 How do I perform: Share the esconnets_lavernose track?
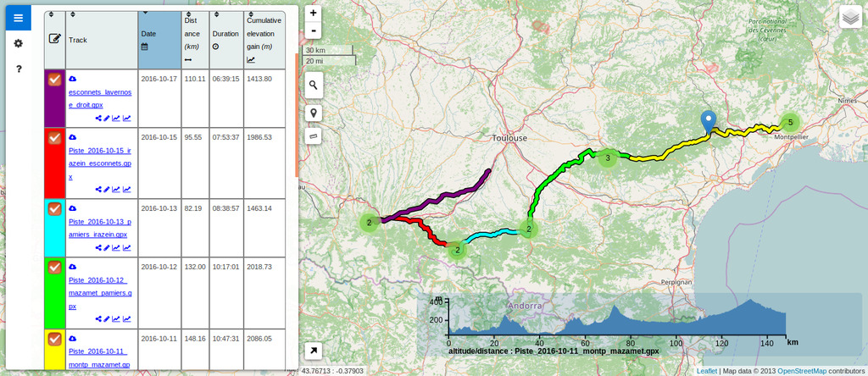(98, 118)
